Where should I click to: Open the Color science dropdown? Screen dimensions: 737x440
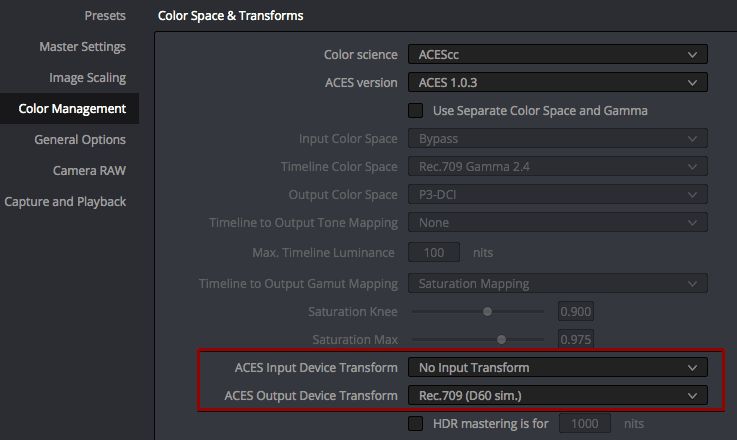click(557, 55)
